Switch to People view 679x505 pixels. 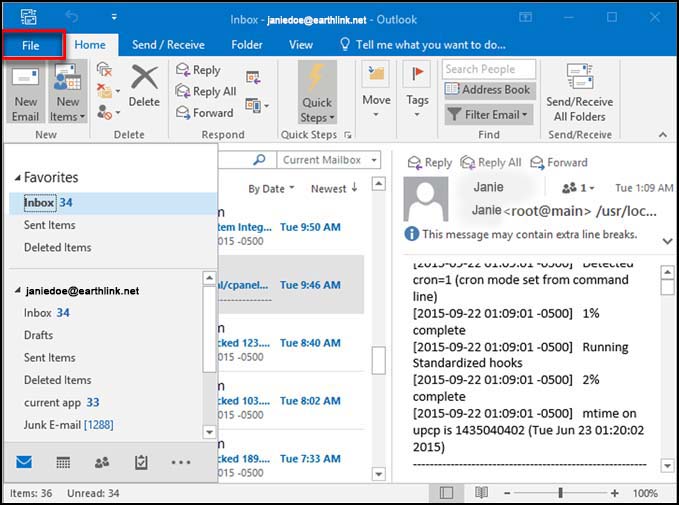coord(102,463)
